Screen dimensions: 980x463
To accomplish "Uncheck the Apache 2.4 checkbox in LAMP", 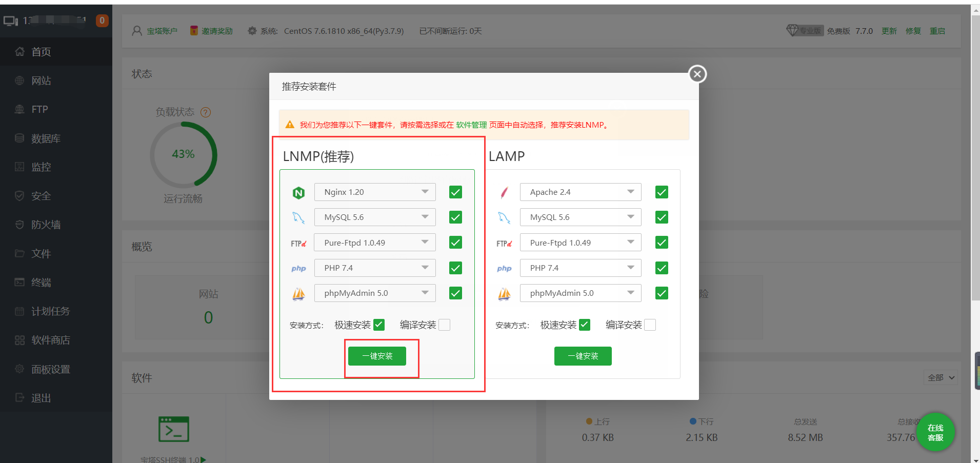I will pos(662,192).
